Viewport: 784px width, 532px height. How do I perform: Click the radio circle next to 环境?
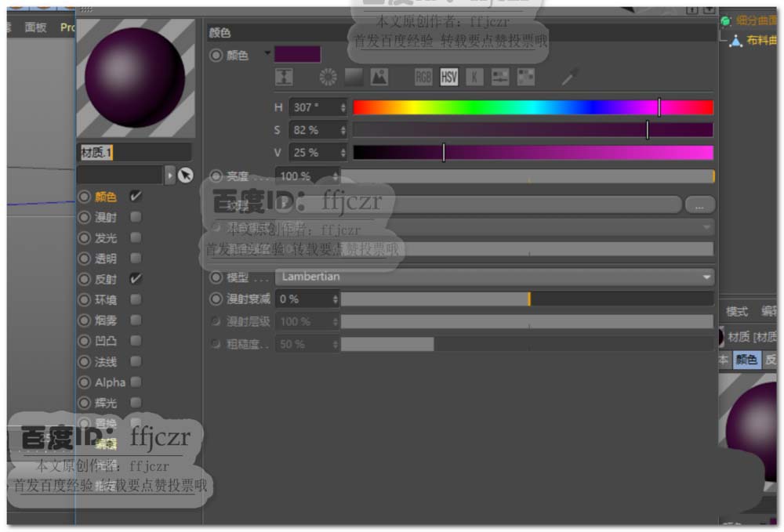coord(85,300)
